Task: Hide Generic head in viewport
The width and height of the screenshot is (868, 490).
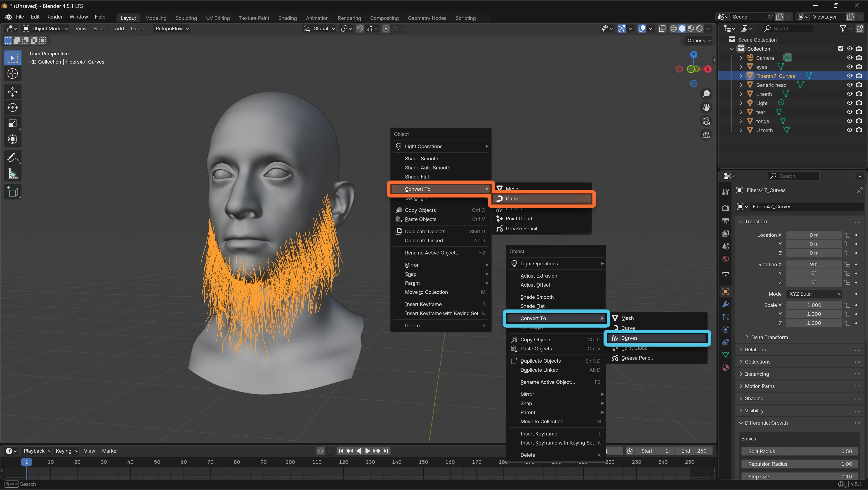Action: click(x=849, y=85)
